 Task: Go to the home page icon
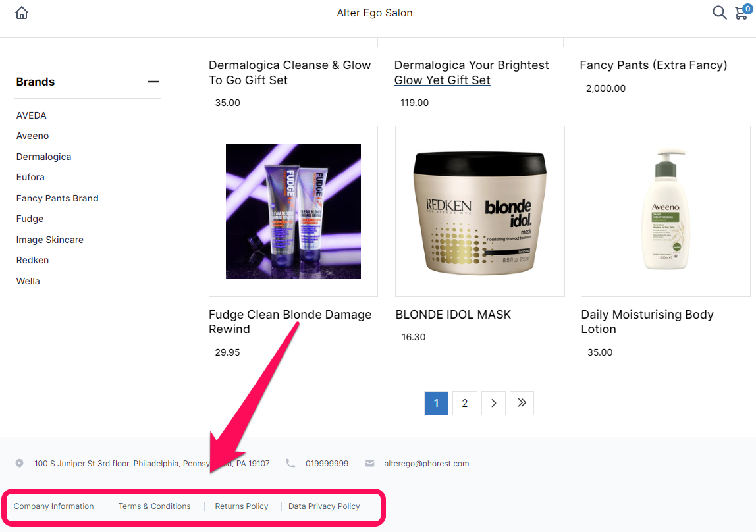22,13
